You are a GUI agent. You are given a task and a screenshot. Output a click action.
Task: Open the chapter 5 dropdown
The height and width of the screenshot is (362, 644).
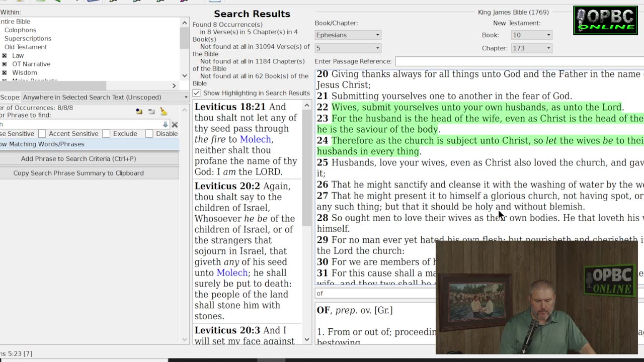pos(348,48)
